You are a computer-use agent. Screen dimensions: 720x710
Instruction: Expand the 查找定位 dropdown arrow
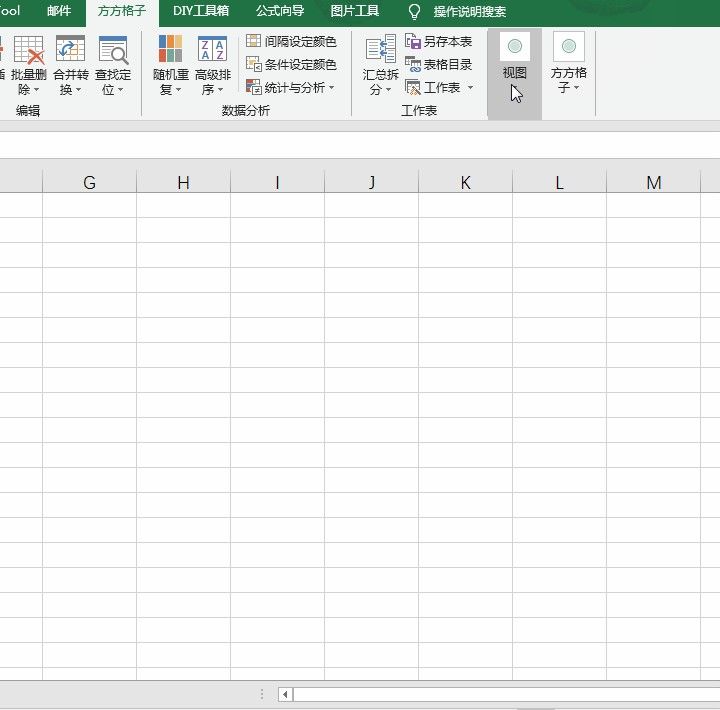pyautogui.click(x=121, y=90)
